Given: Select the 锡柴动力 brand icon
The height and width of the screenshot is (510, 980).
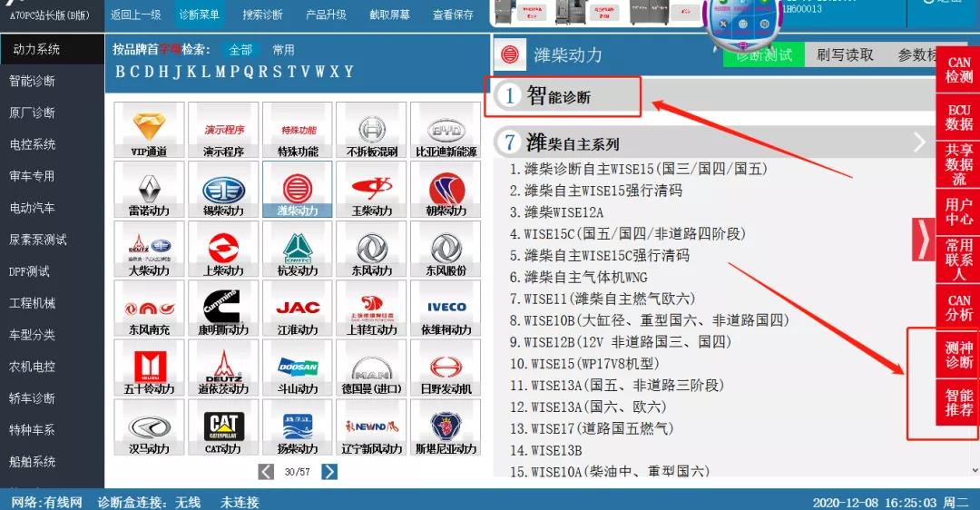Looking at the screenshot, I should point(223,190).
